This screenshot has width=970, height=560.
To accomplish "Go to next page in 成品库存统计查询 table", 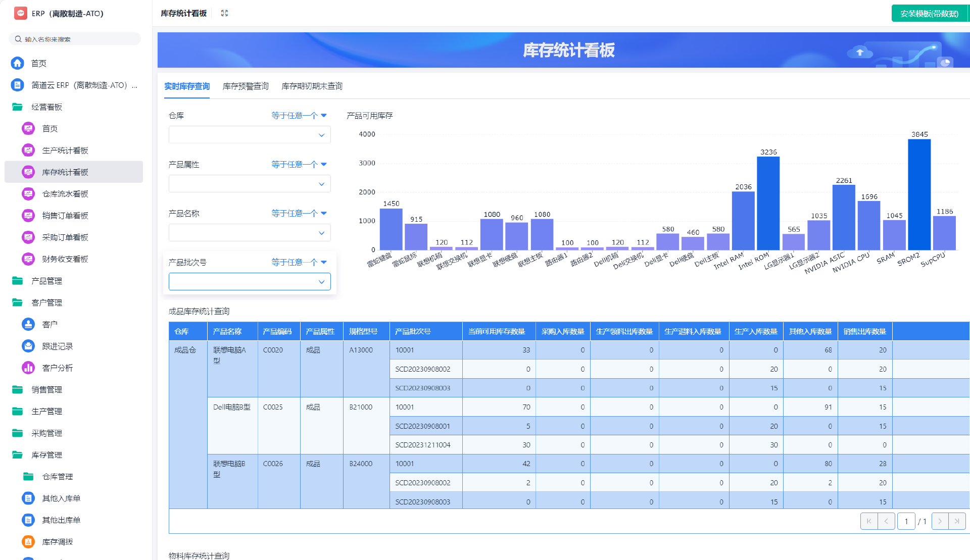I will point(940,521).
